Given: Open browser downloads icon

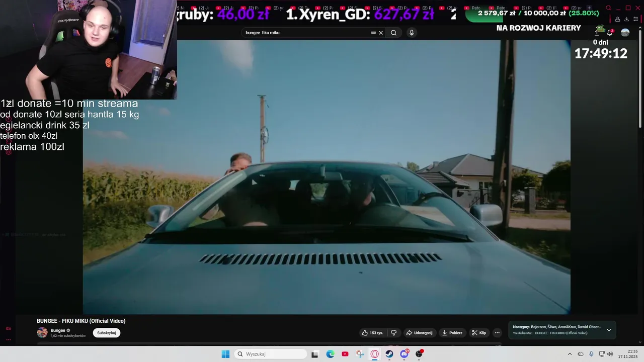Looking at the screenshot, I should click(x=626, y=19).
